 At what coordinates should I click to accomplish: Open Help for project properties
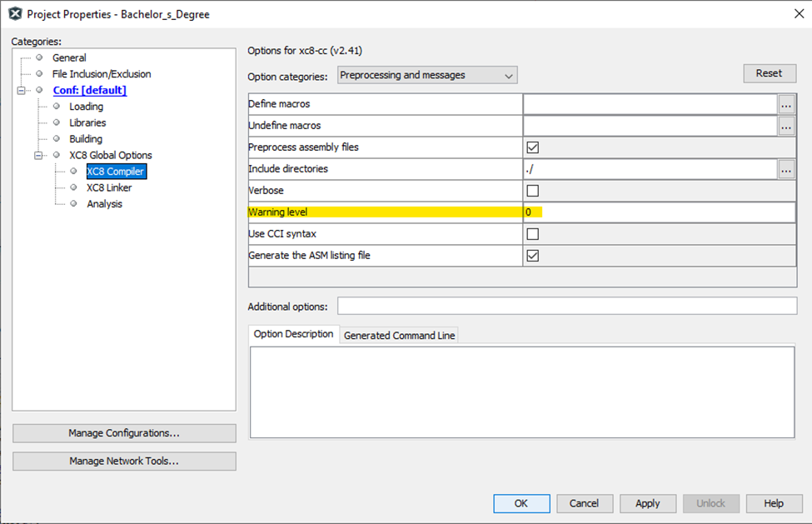[x=775, y=503]
